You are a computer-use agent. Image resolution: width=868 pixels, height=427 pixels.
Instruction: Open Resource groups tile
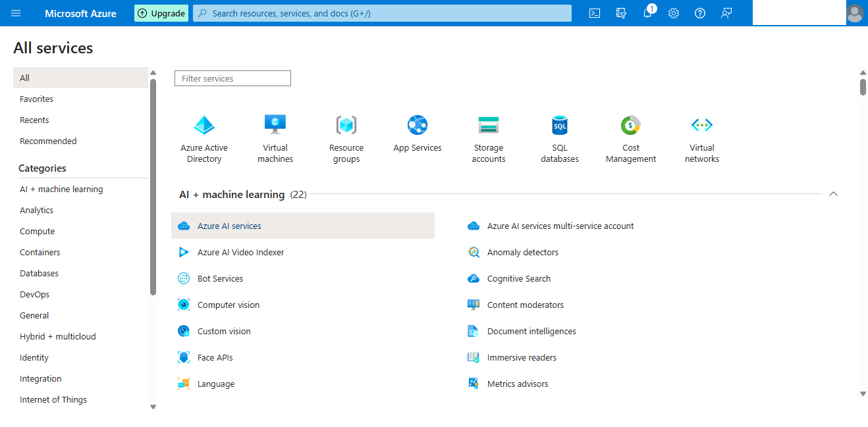pyautogui.click(x=346, y=139)
